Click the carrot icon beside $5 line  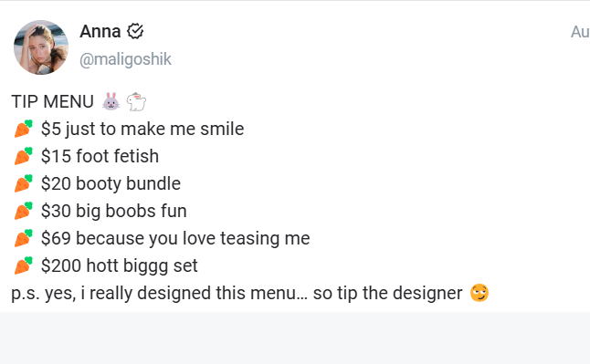tap(24, 129)
